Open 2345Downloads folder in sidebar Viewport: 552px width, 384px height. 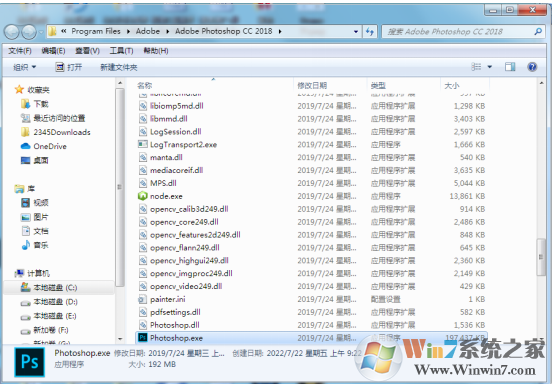click(x=56, y=132)
